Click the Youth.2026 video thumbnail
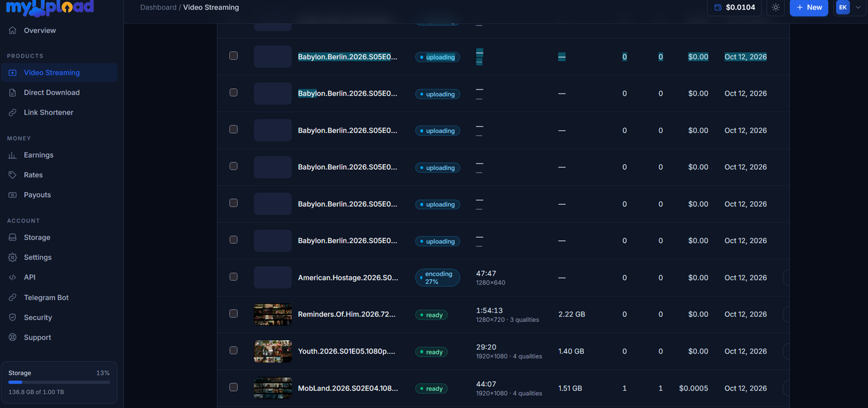This screenshot has width=868, height=408. 273,351
